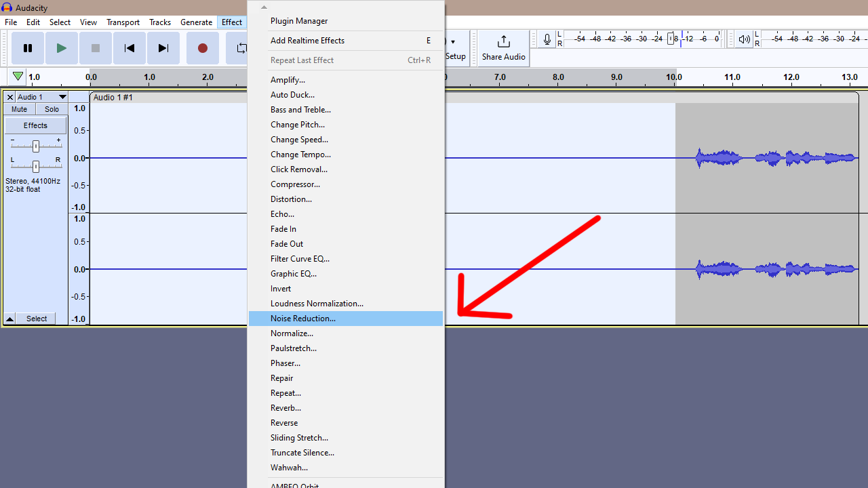
Task: Open the File menu
Action: [x=11, y=22]
